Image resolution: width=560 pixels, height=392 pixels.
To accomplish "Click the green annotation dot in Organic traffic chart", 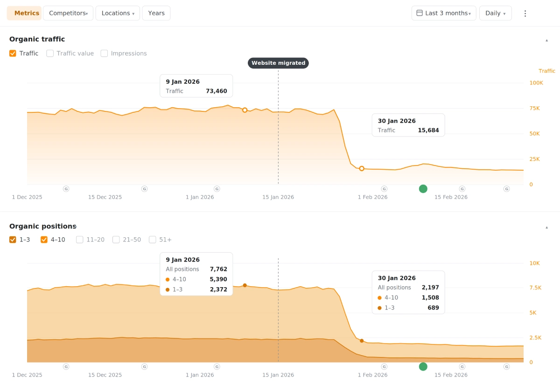I will pyautogui.click(x=423, y=189).
